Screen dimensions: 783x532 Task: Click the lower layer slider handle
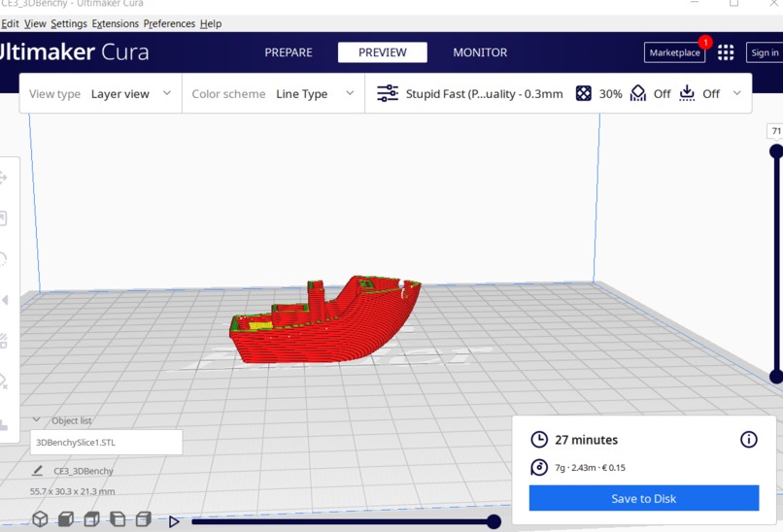[x=776, y=377]
